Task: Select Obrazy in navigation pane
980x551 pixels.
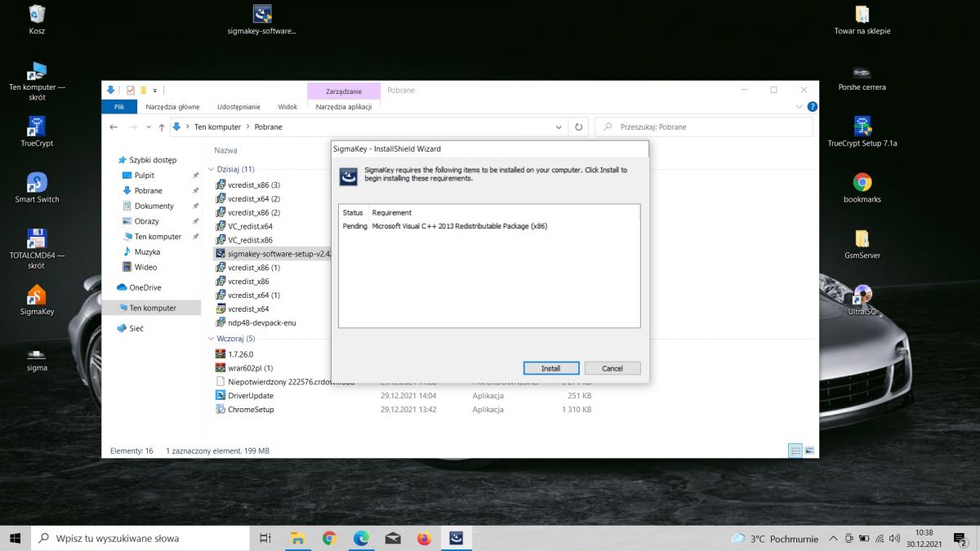Action: [146, 221]
